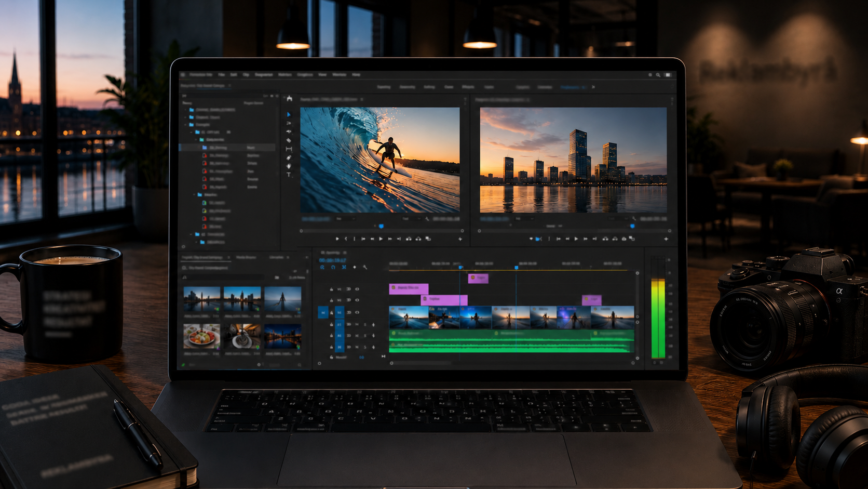Select the Pen tool
Viewport: 868px width, 489px height.
(x=289, y=157)
